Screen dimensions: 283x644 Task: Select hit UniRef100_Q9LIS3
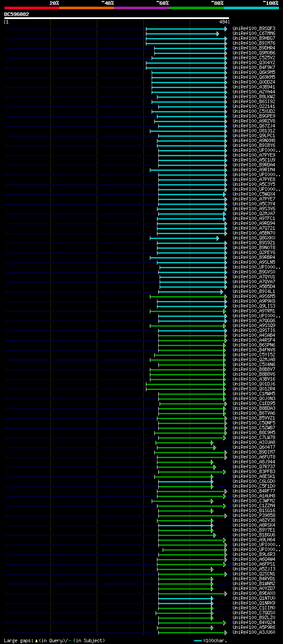point(254,306)
